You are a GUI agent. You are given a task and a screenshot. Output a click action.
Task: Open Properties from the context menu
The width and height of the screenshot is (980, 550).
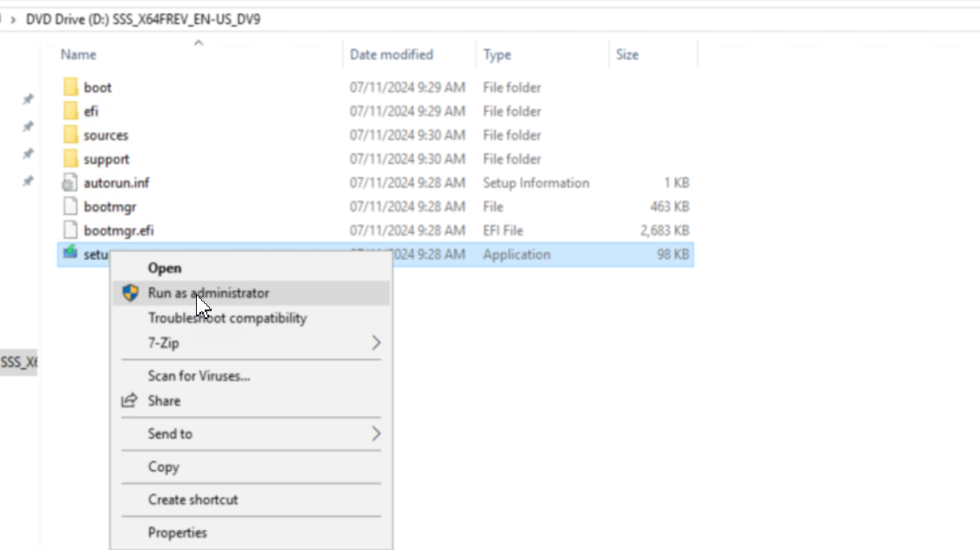point(178,533)
